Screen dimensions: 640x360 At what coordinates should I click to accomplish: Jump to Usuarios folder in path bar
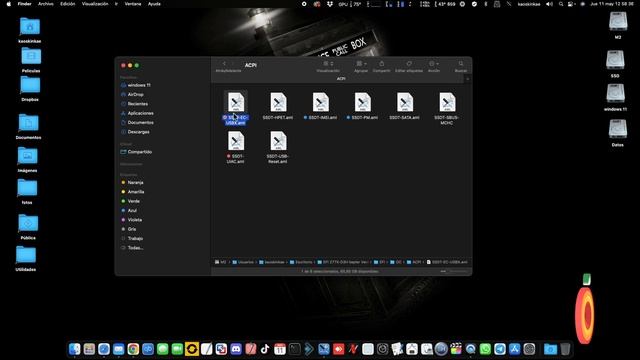(x=243, y=262)
